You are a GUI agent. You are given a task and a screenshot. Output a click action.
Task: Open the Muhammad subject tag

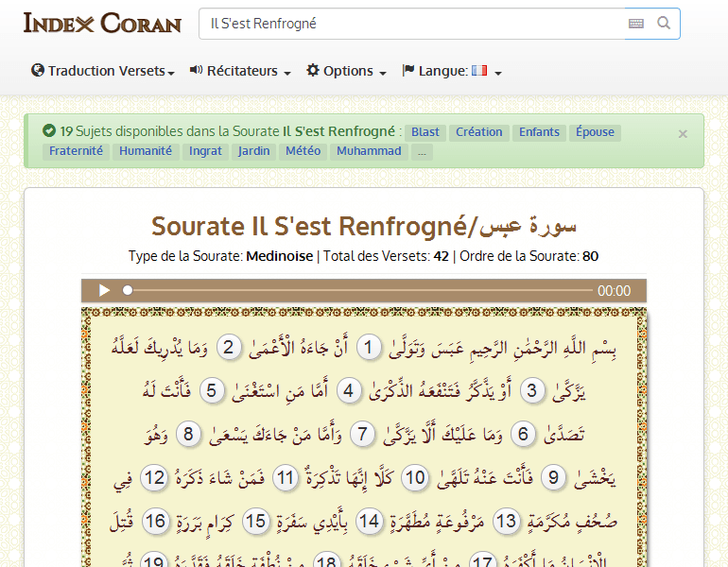tap(369, 151)
